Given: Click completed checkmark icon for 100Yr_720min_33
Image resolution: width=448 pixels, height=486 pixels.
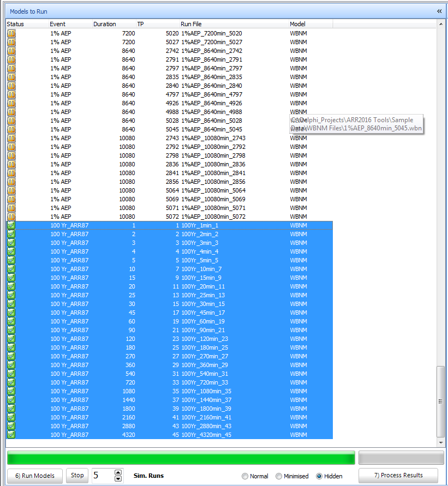Looking at the screenshot, I should [11, 382].
